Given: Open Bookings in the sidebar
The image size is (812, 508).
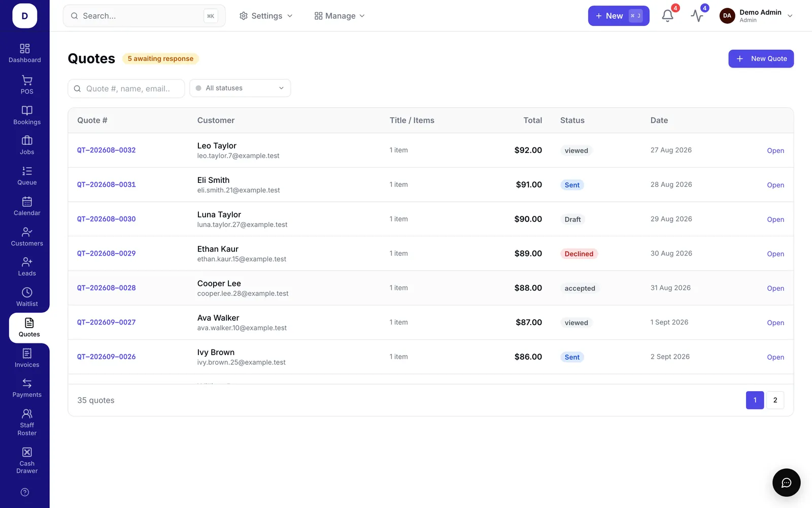Looking at the screenshot, I should pyautogui.click(x=27, y=115).
